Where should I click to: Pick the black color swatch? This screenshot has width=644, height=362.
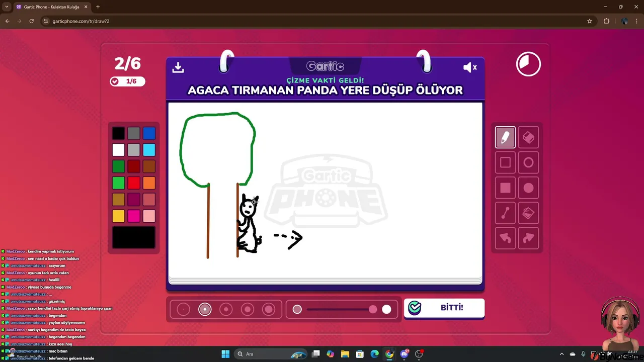point(118,133)
